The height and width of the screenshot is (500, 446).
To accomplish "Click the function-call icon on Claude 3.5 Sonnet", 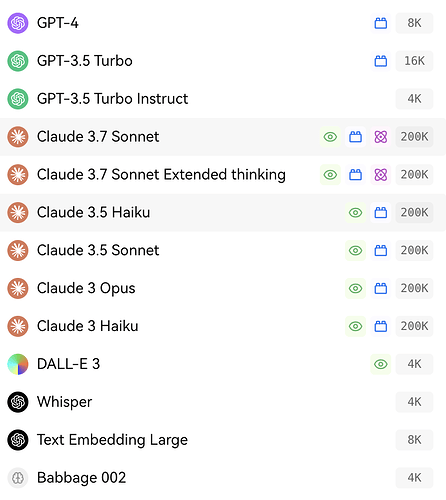I will (381, 250).
